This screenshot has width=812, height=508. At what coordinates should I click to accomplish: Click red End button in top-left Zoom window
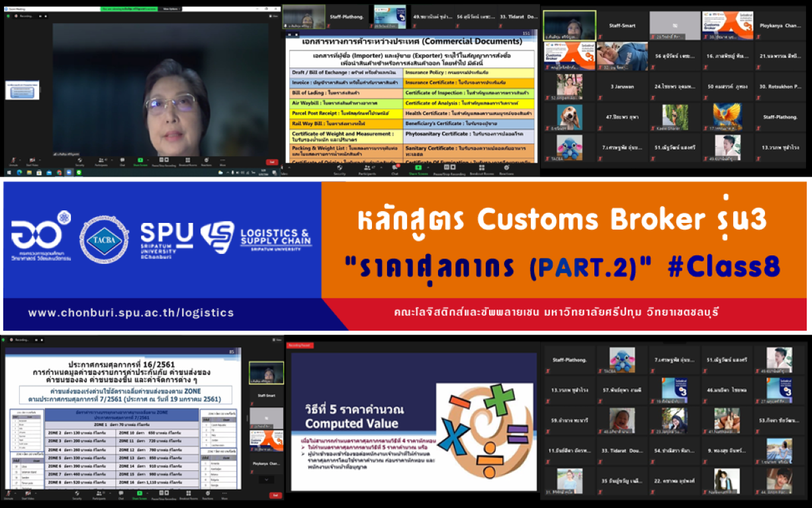(x=271, y=161)
